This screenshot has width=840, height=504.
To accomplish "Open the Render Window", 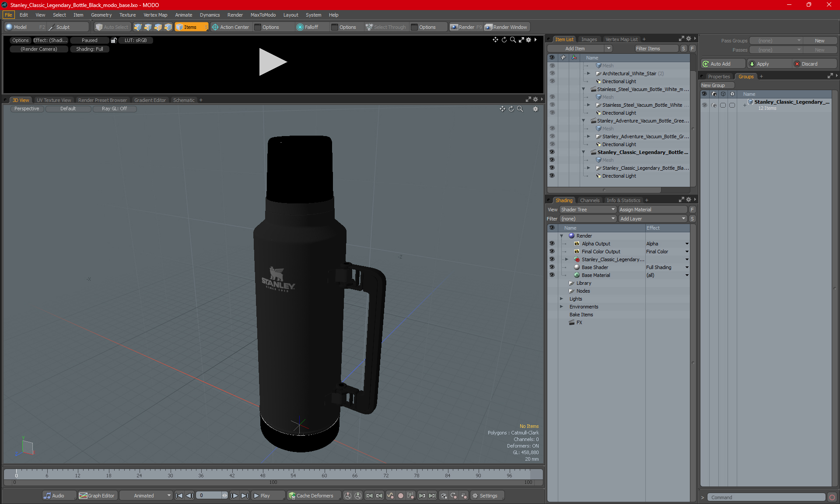I will [x=506, y=27].
